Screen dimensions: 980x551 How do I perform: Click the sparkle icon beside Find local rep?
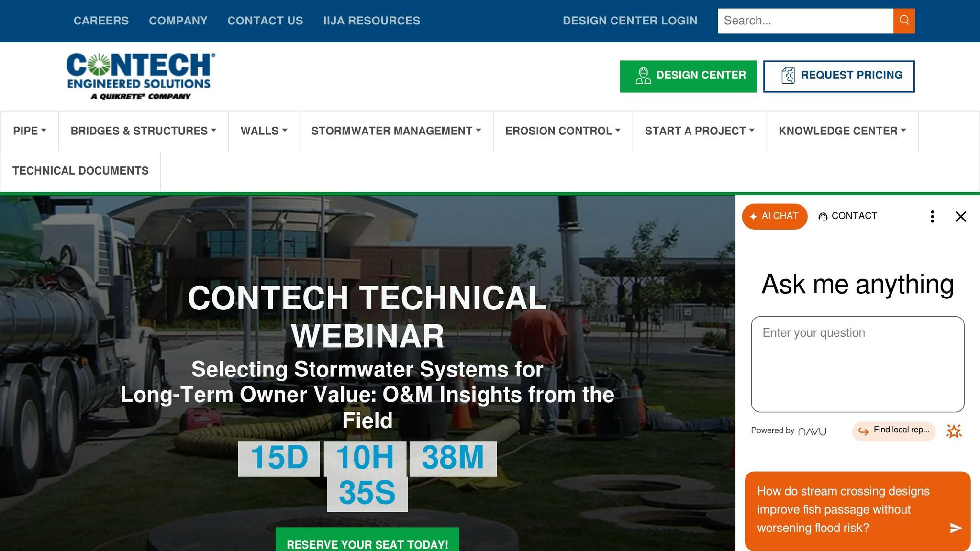954,431
